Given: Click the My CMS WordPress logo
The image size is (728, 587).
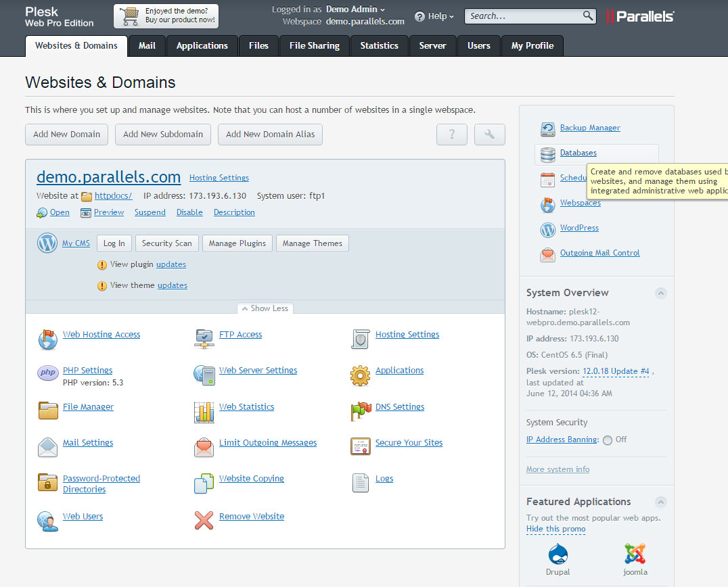Looking at the screenshot, I should [x=47, y=243].
